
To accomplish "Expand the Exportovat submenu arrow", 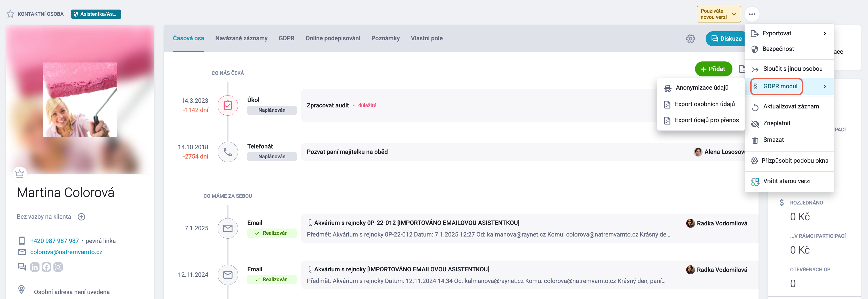I will (825, 33).
